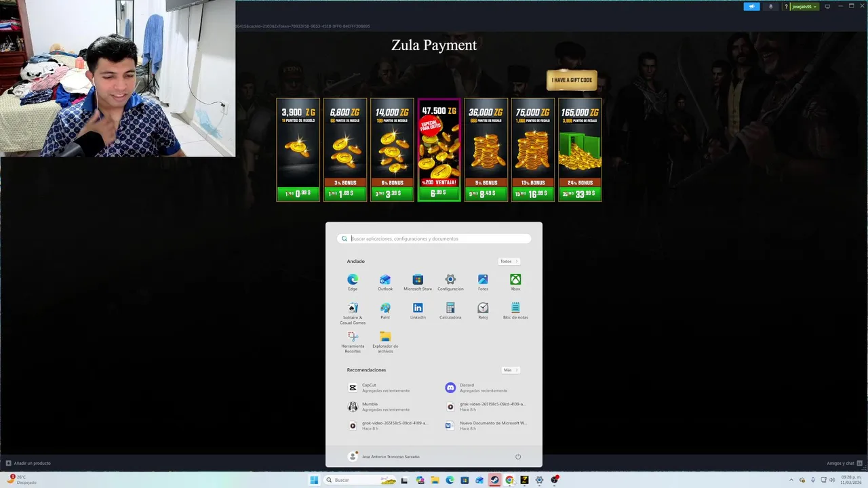This screenshot has height=488, width=868.
Task: Select the 75,000 ZG package
Action: coord(533,150)
